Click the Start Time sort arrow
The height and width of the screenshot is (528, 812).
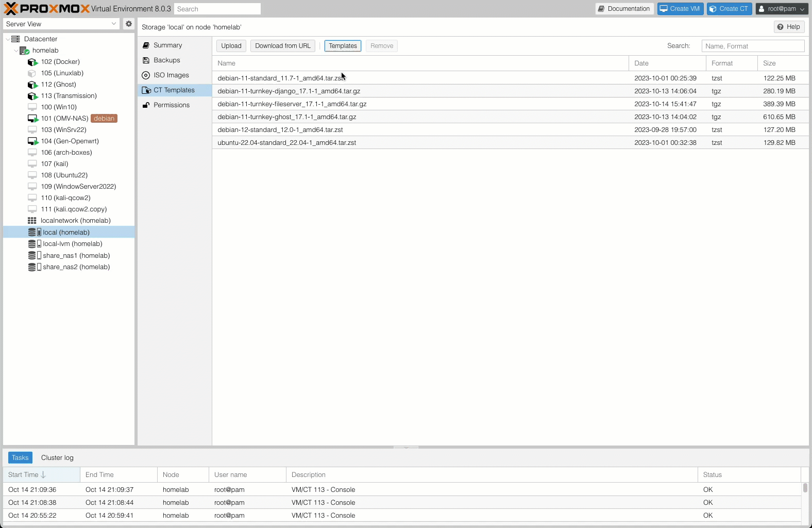tap(43, 475)
